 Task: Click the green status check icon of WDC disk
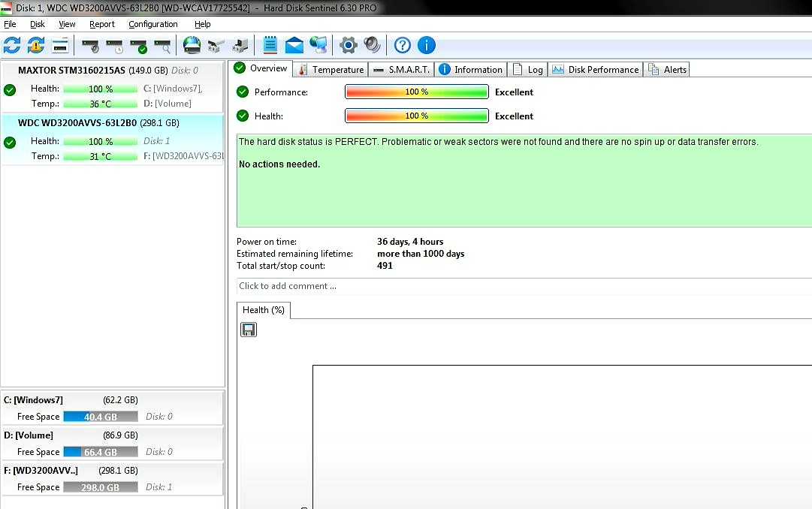(10, 143)
